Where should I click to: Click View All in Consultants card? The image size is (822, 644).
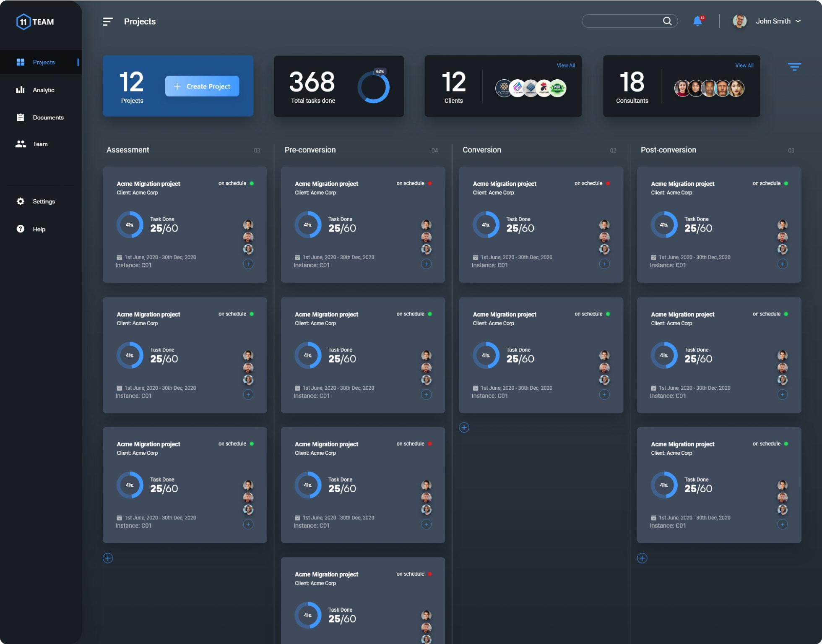pyautogui.click(x=744, y=65)
